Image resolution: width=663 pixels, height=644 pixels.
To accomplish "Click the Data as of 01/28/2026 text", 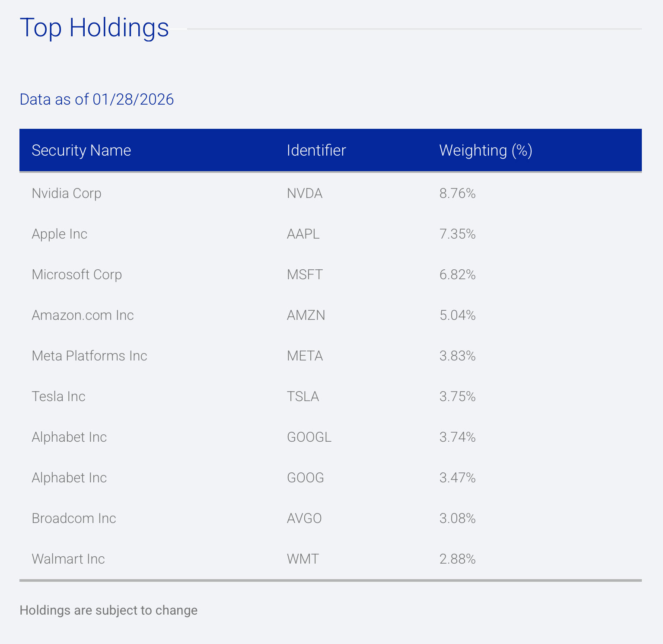I will click(97, 99).
